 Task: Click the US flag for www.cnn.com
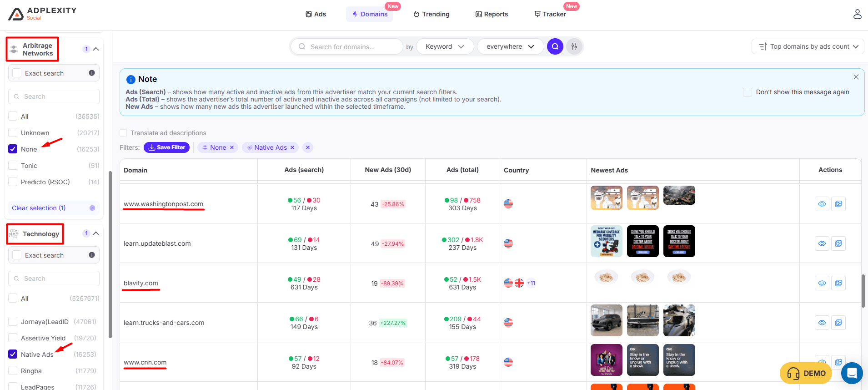[508, 362]
